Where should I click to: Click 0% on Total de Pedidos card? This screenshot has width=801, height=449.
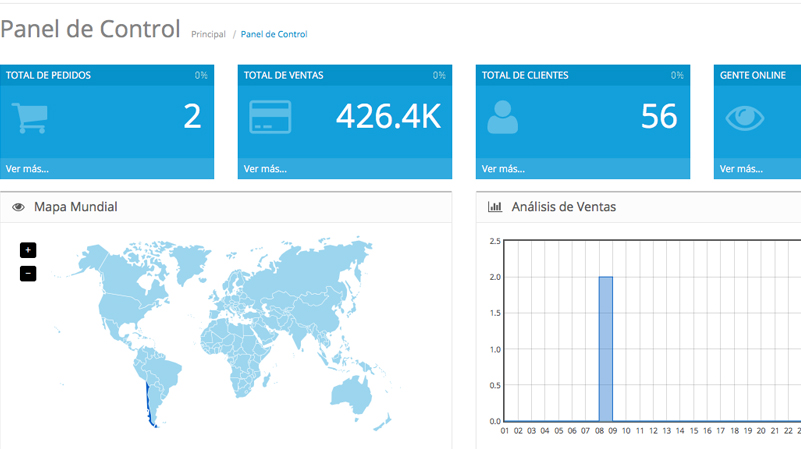pyautogui.click(x=201, y=75)
